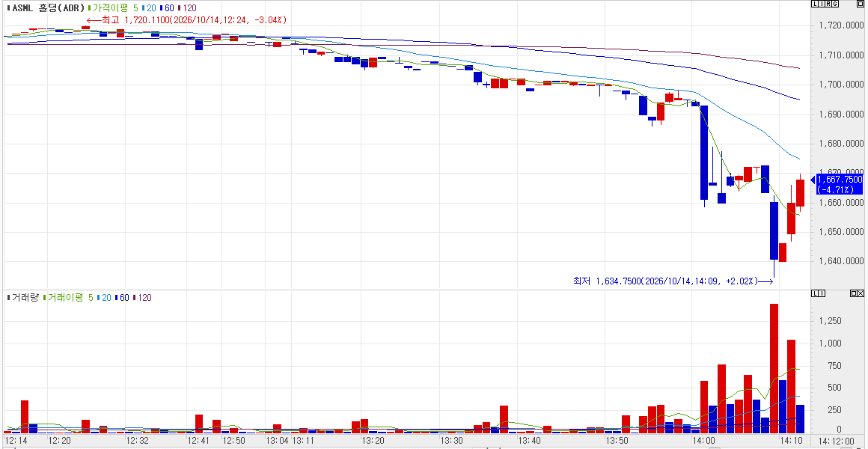
Task: Select the 5-period line in 가격이평 legend
Action: [135, 7]
